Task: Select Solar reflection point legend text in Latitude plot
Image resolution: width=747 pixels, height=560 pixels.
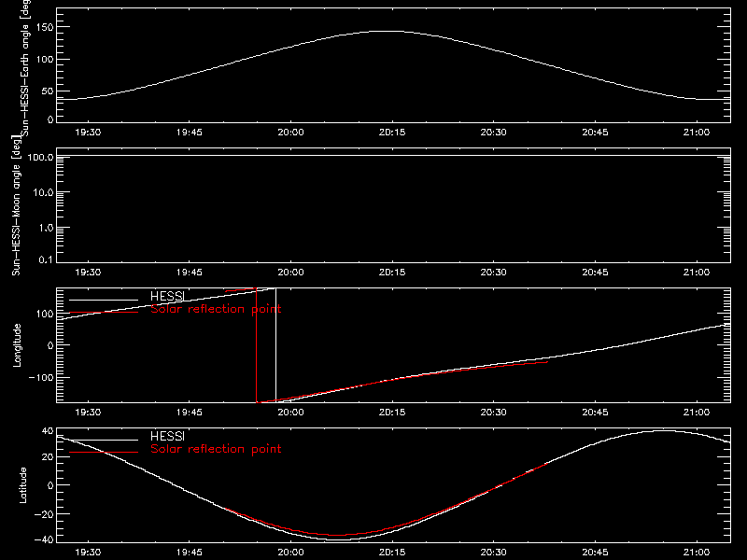Action: pos(216,449)
